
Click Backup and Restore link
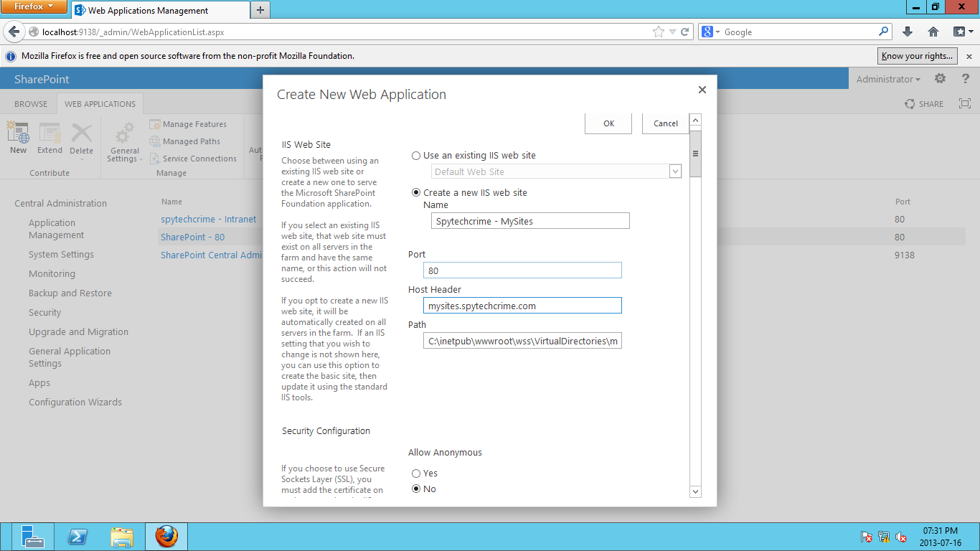[70, 293]
